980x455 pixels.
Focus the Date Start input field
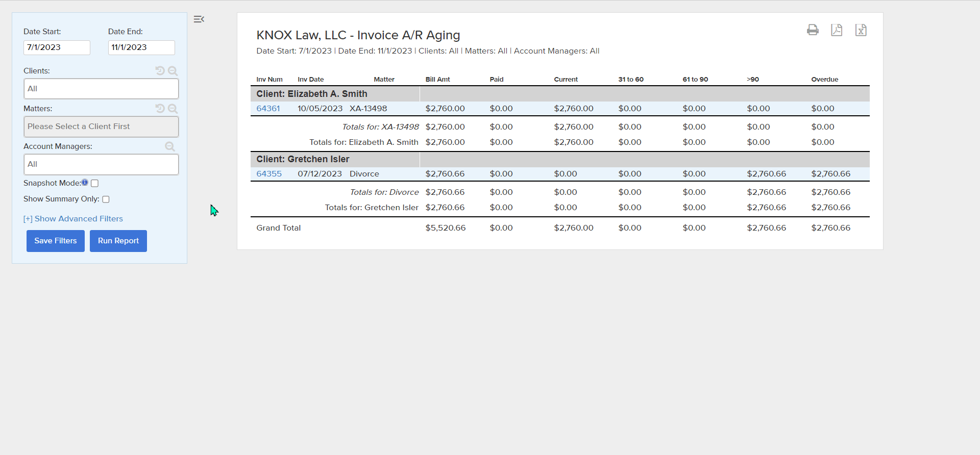click(x=57, y=47)
